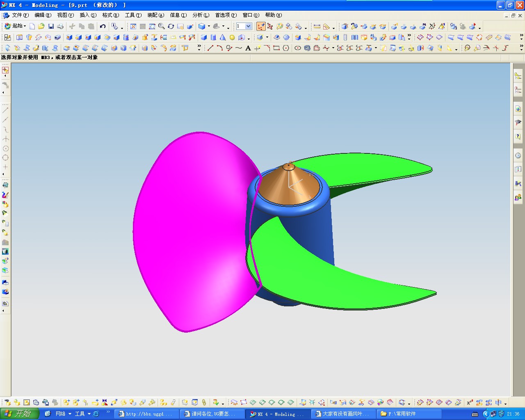Print using the printer icon

60,26
